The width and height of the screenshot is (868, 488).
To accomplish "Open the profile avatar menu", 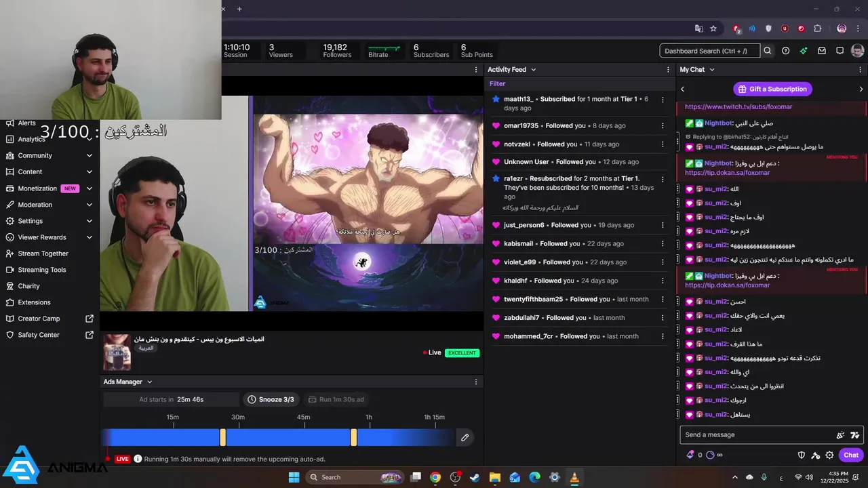I will [x=858, y=51].
